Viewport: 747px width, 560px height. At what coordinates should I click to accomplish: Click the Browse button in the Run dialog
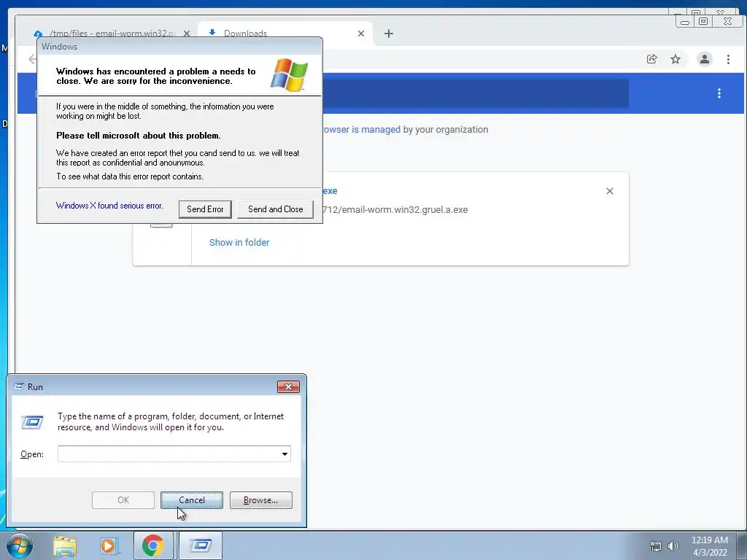pyautogui.click(x=260, y=500)
